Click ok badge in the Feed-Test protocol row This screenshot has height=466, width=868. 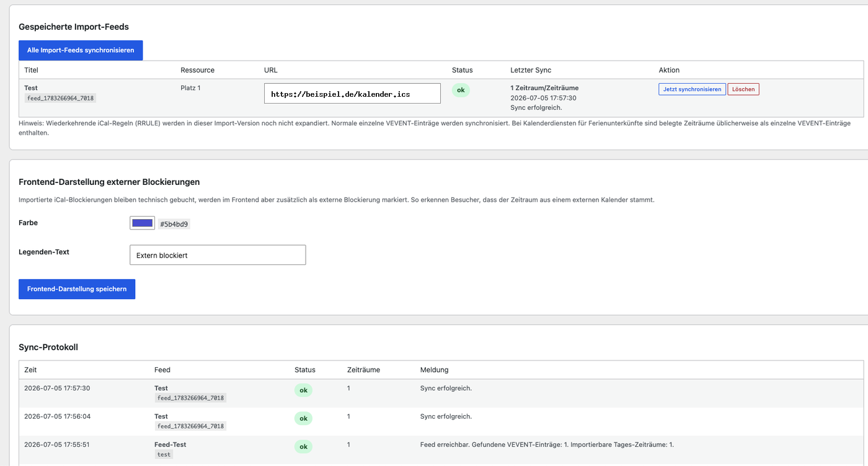(303, 446)
